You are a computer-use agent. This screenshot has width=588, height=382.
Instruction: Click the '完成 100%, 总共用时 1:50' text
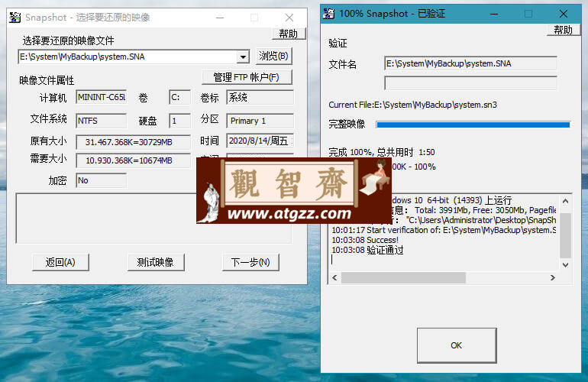(381, 152)
